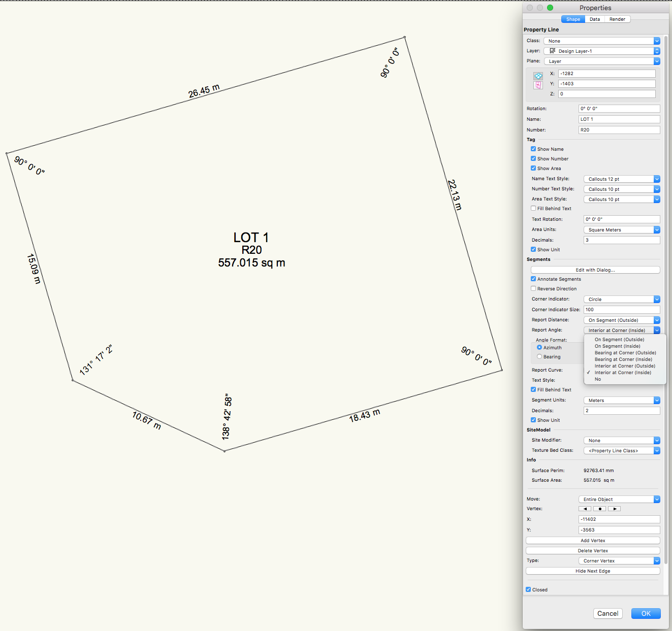Toggle Reverse Direction in Segments

point(533,288)
